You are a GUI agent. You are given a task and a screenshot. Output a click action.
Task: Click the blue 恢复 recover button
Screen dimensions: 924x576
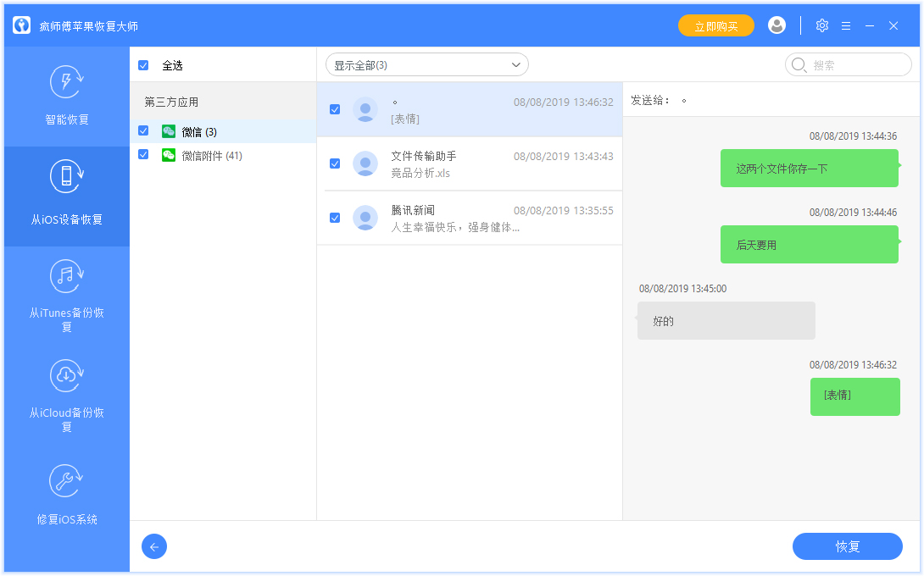[x=847, y=546]
